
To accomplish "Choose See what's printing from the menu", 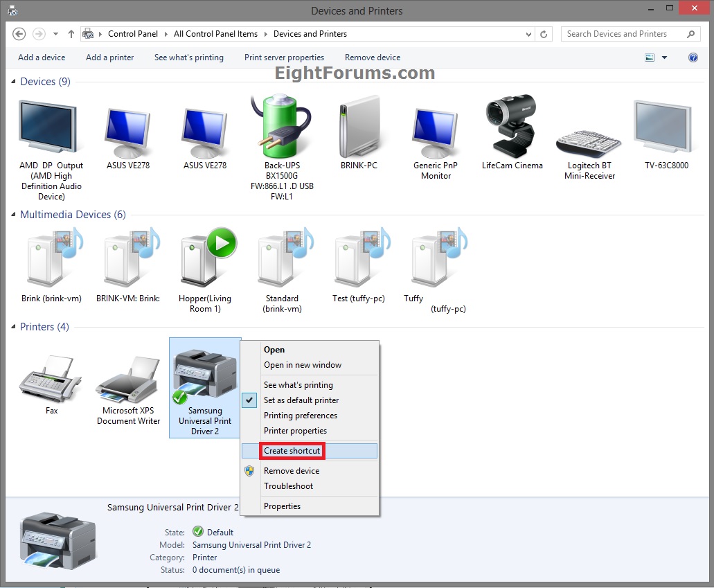I will [x=298, y=385].
